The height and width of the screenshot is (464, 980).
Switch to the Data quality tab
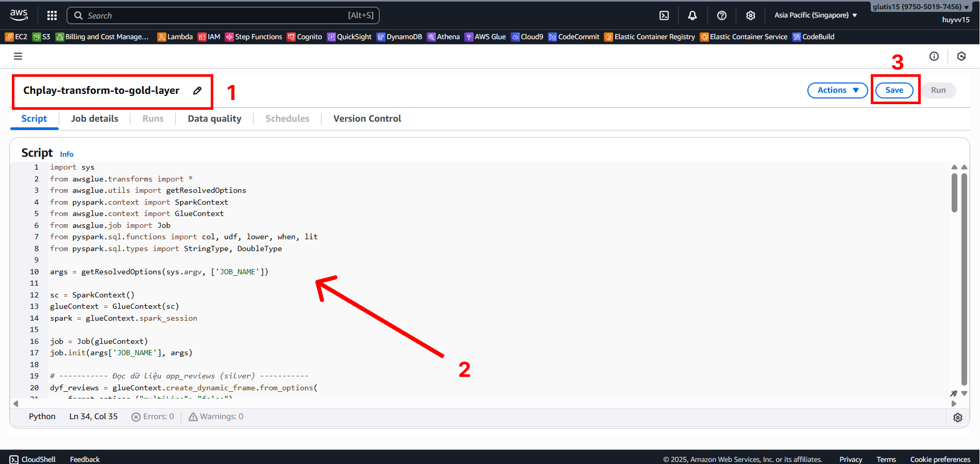(214, 119)
